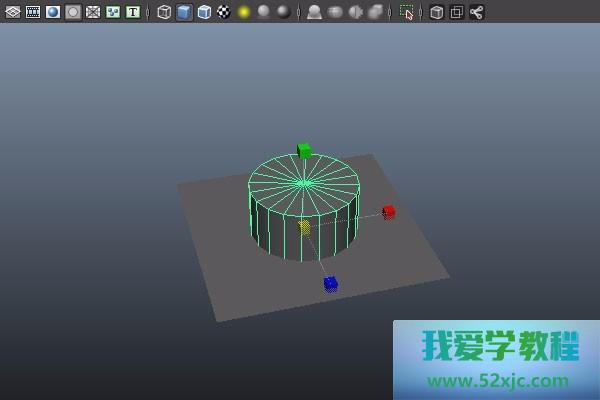Click Use All Lights yellow sphere

pyautogui.click(x=244, y=12)
